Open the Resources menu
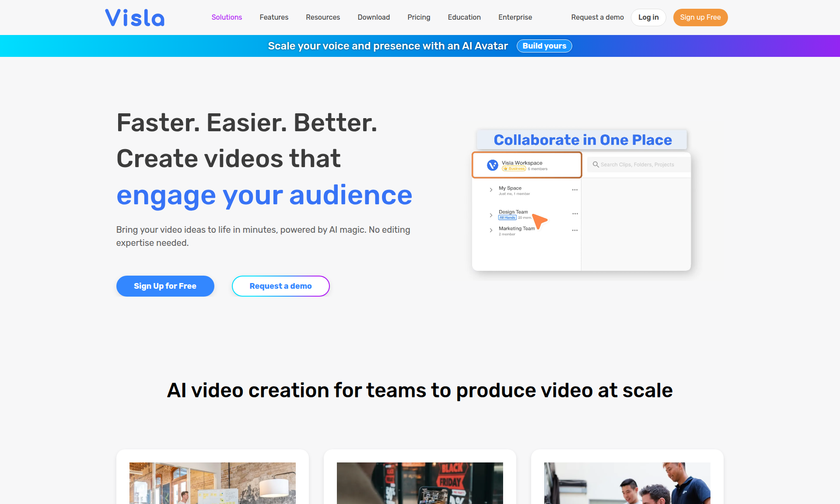This screenshot has width=840, height=504. [323, 17]
